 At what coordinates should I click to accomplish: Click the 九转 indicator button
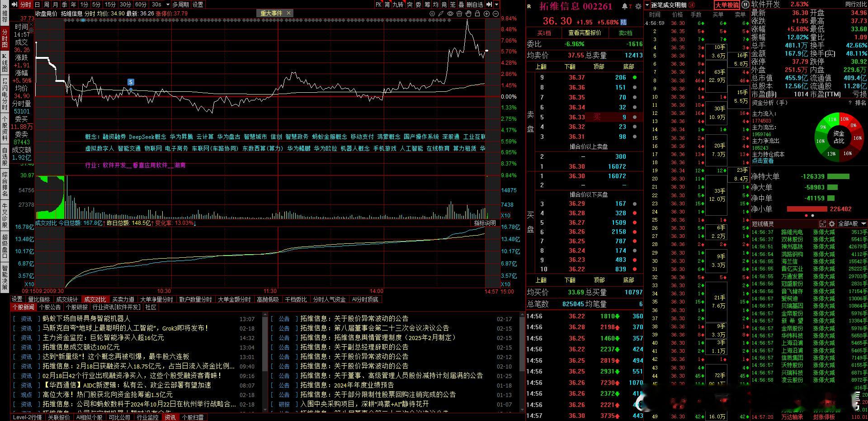tap(398, 5)
